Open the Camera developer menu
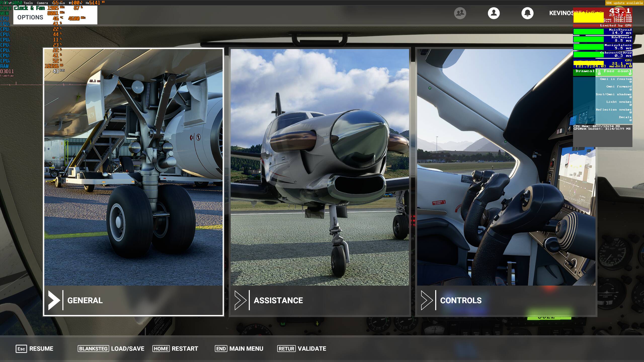Screen dimensions: 644x362 (x=42, y=3)
